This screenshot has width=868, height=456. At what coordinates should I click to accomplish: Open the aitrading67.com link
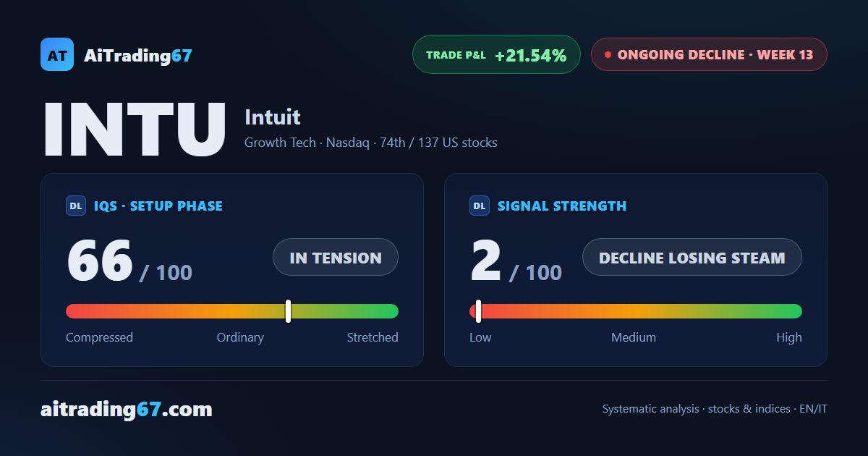coord(127,410)
